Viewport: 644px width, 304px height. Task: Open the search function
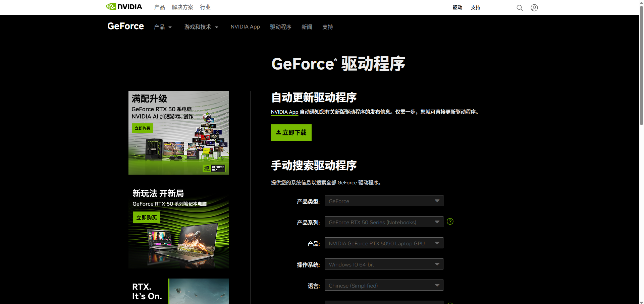pos(519,7)
